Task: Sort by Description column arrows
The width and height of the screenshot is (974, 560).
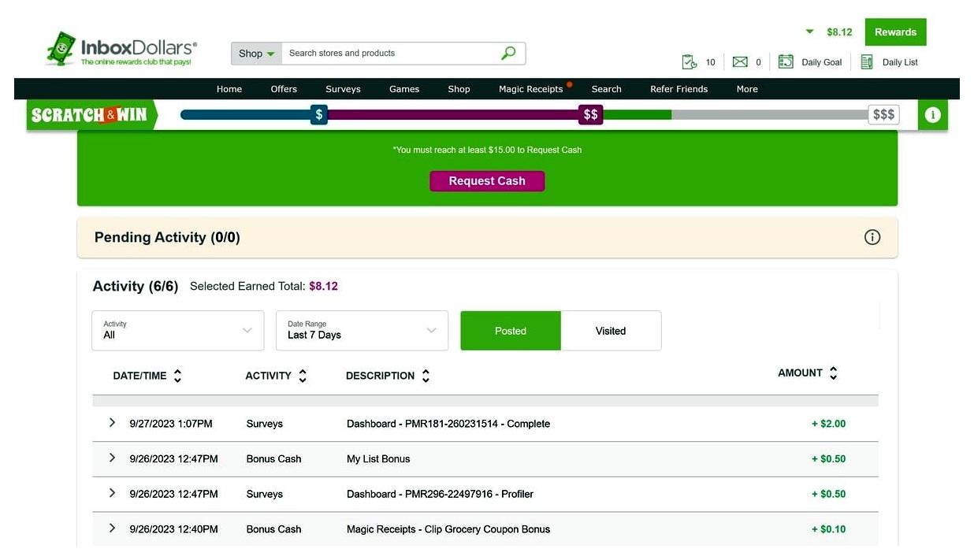Action: (426, 376)
